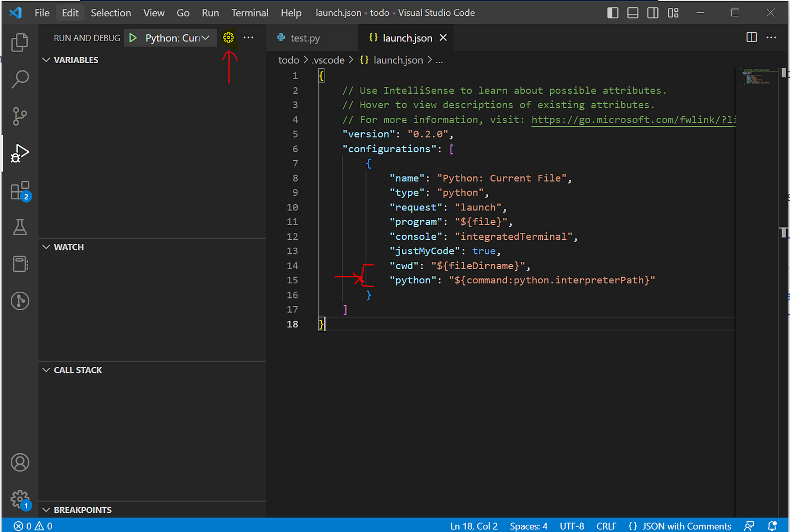Screen dimensions: 790x532
Task: Split the editor right
Action: pos(752,37)
